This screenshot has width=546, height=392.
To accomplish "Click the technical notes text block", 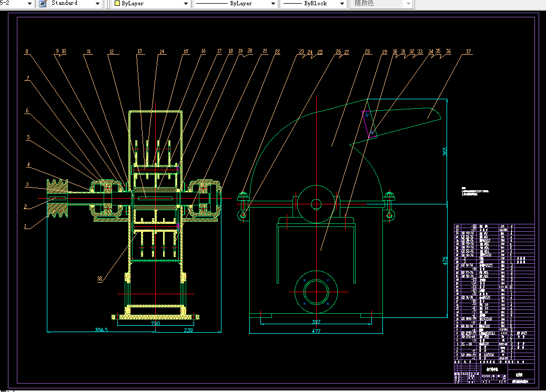I will 475,191.
